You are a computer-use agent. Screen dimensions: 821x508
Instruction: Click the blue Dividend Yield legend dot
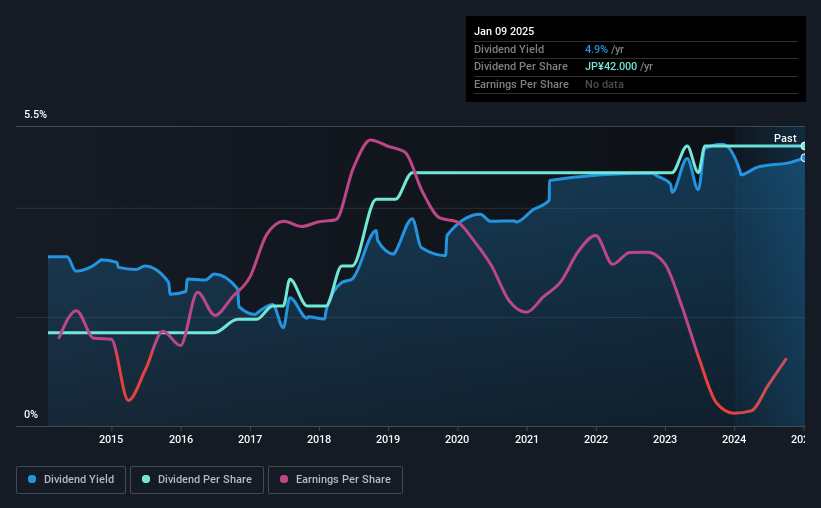point(32,479)
